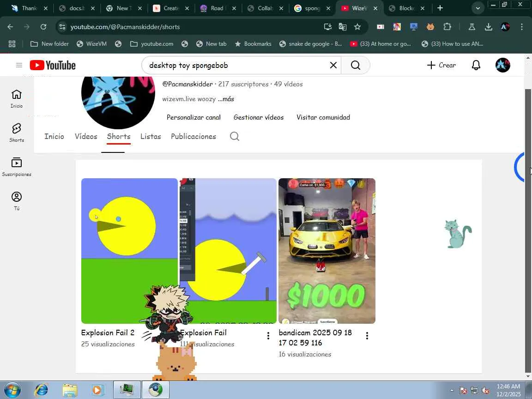This screenshot has height=399, width=532.
Task: Open the YouTube hamburger guide menu
Action: click(x=19, y=65)
